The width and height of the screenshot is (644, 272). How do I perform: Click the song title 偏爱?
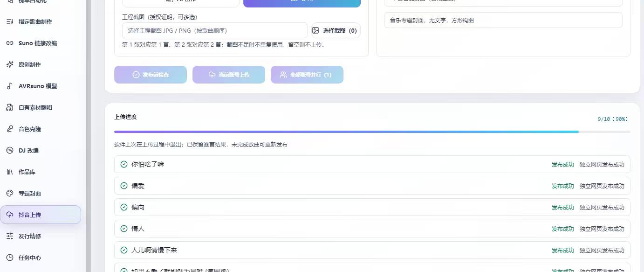click(138, 186)
